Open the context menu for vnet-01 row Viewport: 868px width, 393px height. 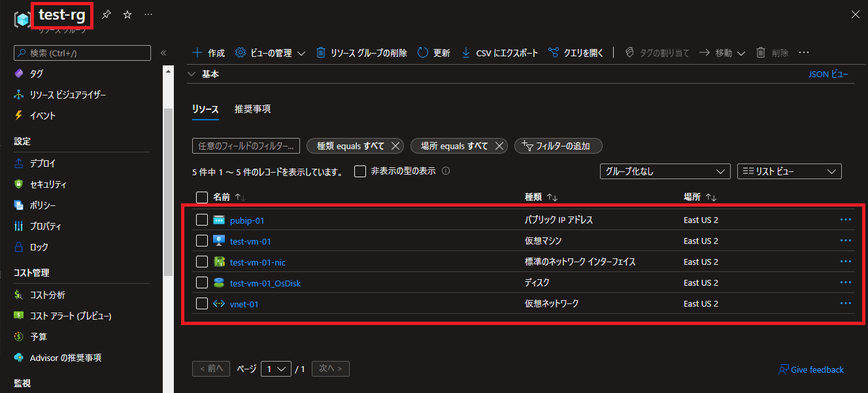pos(846,303)
